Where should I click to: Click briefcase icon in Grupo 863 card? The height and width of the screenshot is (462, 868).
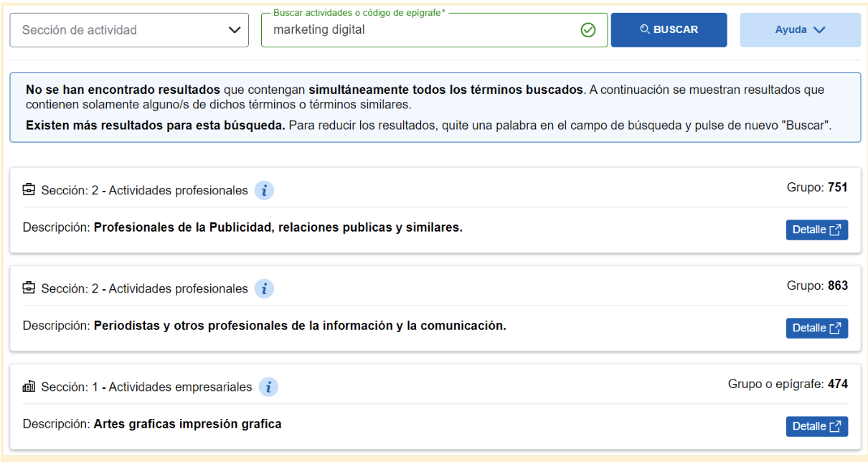[x=29, y=288]
